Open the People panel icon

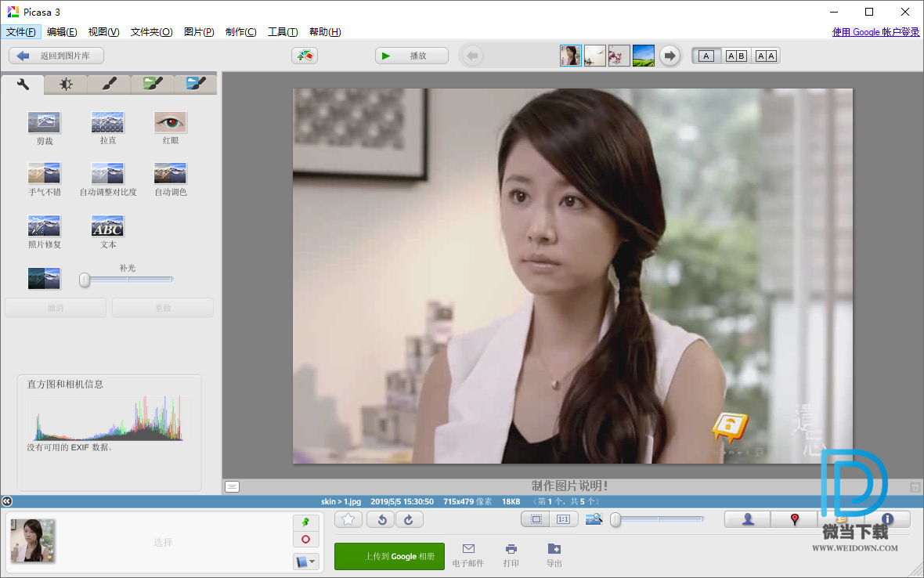click(x=748, y=519)
